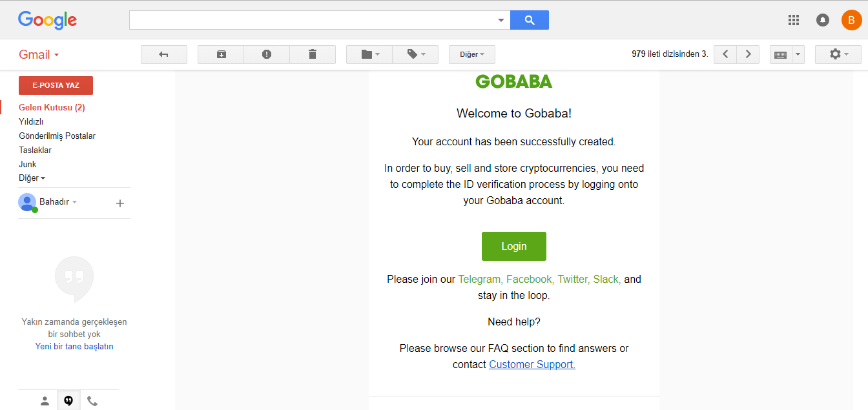
Task: Open the Slack link
Action: [x=607, y=280]
